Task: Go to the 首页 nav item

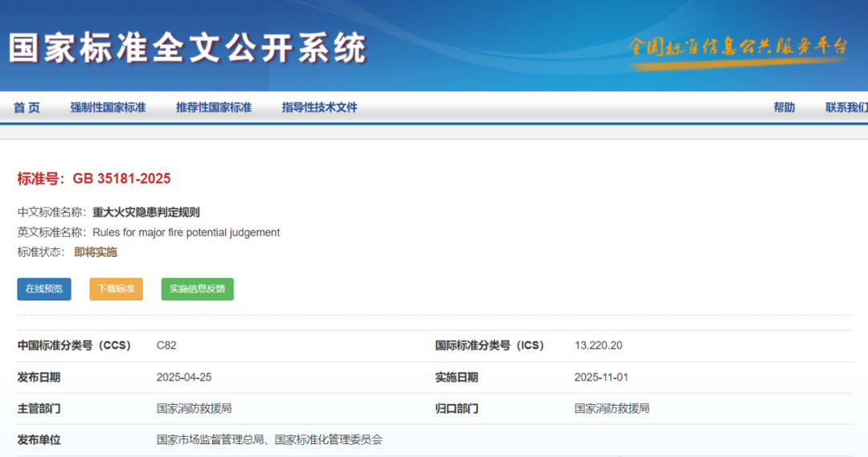Action: pos(27,108)
